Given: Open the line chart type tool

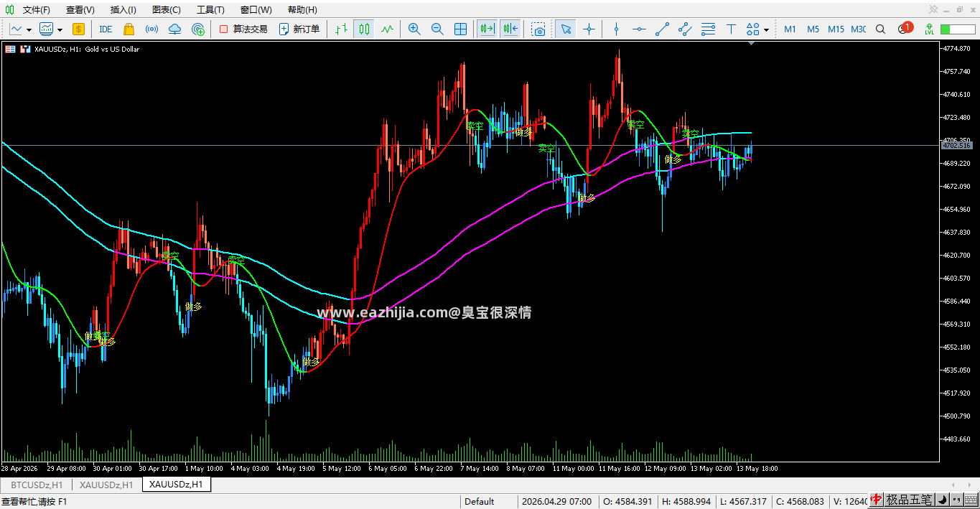Looking at the screenshot, I should pos(16,29).
